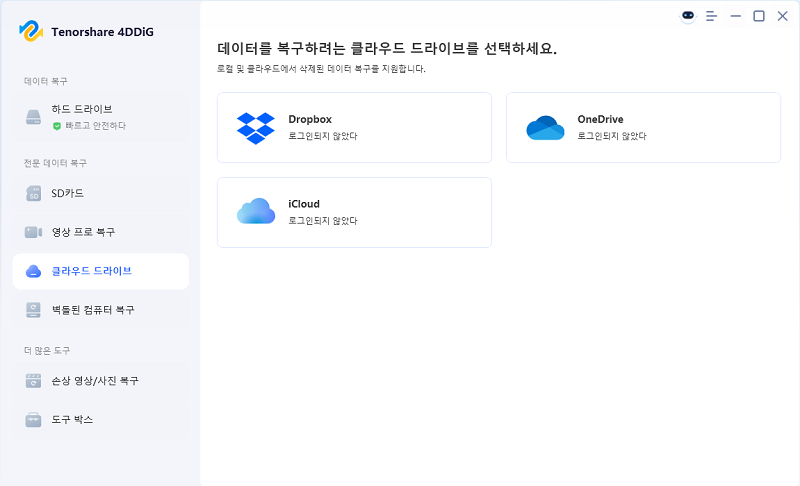Click the subtitle about 삭제된 데이터 복구
The image size is (800, 486).
tap(321, 69)
